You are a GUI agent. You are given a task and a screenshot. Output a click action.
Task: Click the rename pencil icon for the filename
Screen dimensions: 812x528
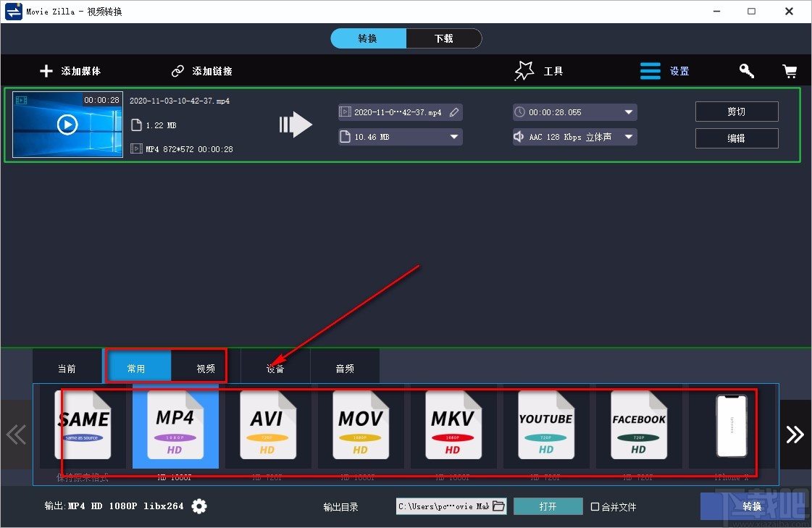pos(454,112)
